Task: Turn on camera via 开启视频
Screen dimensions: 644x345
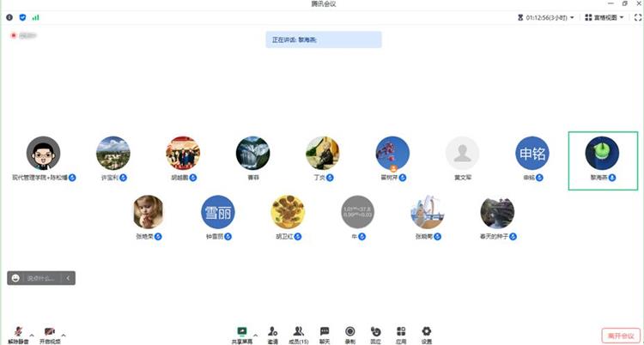Action: click(50, 336)
